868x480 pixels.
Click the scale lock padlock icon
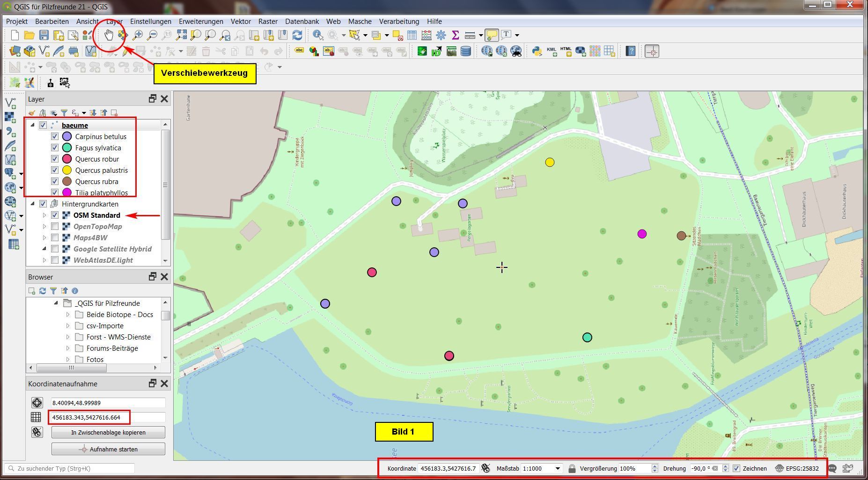[x=572, y=468]
